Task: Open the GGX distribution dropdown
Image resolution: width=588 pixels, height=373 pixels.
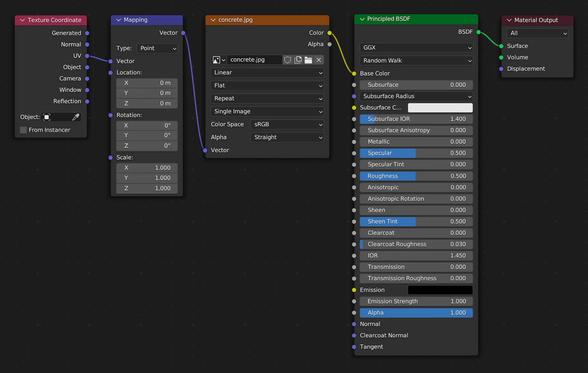Action: pyautogui.click(x=416, y=48)
